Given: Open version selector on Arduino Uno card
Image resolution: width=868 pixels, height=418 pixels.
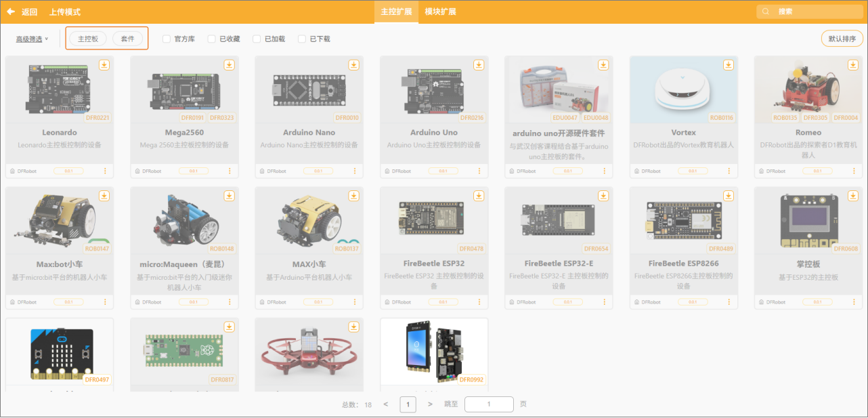Looking at the screenshot, I should coord(443,171).
